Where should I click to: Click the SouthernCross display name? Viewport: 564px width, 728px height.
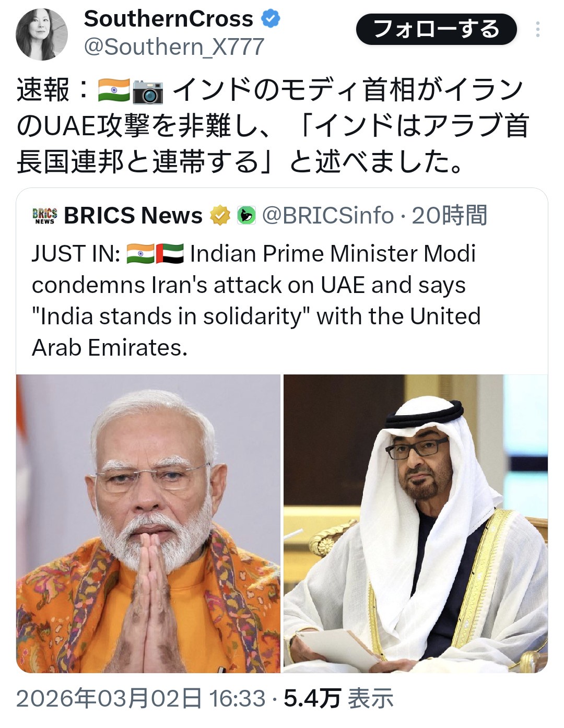pyautogui.click(x=169, y=19)
